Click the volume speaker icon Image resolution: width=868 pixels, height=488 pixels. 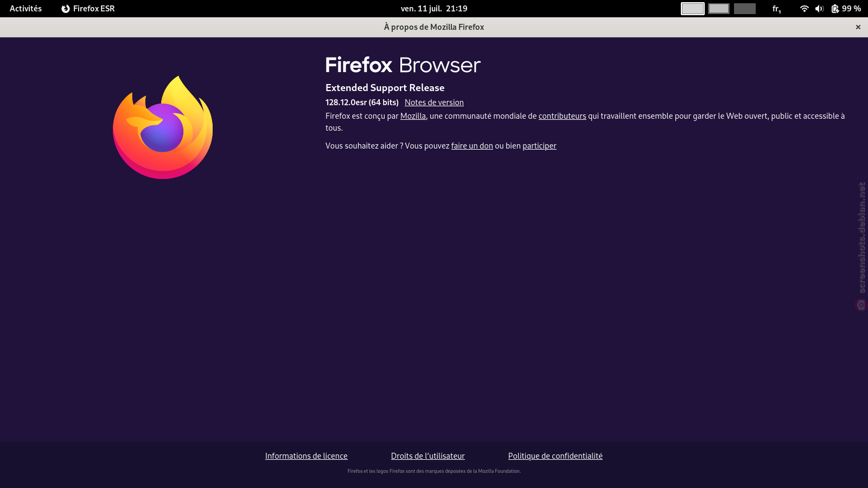[x=820, y=9]
